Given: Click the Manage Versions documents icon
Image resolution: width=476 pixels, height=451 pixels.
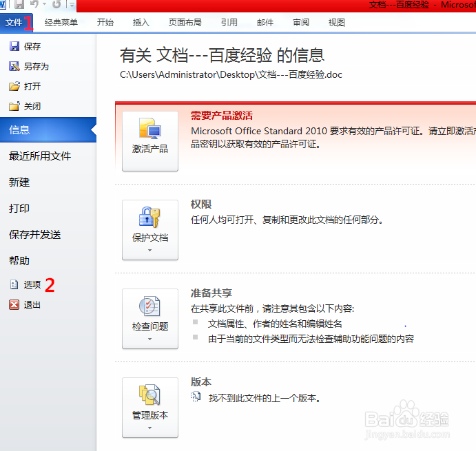Looking at the screenshot, I should [149, 395].
